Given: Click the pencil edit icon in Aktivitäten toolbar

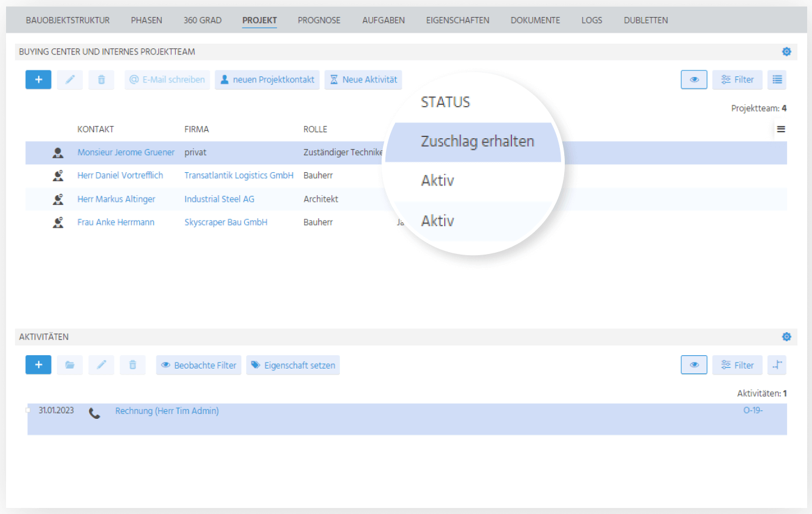Looking at the screenshot, I should 101,365.
